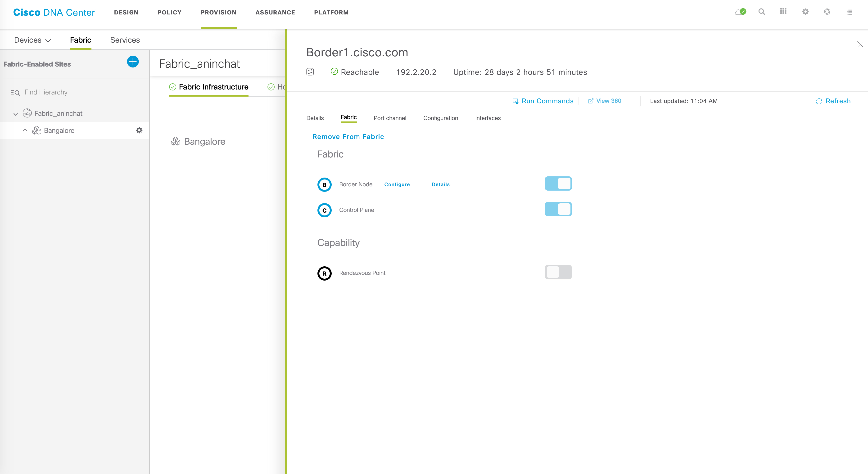868x474 pixels.
Task: Select the Fabric tab in sub navigation
Action: click(81, 40)
